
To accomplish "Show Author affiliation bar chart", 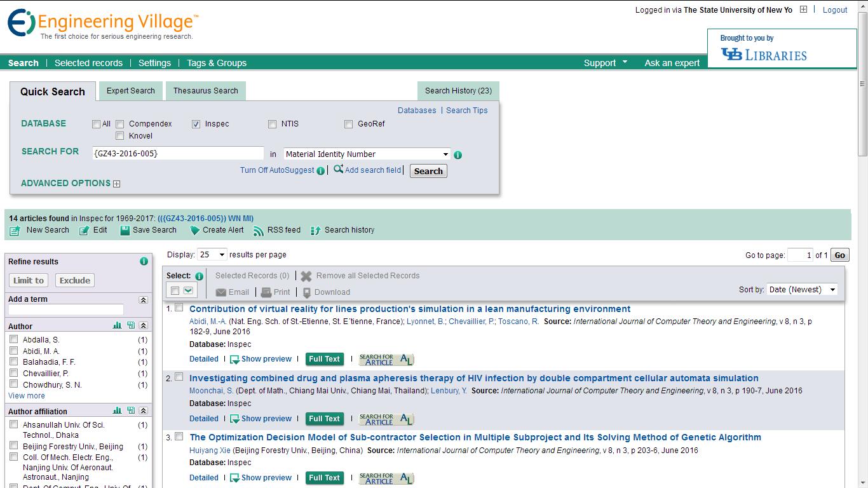I will [117, 410].
